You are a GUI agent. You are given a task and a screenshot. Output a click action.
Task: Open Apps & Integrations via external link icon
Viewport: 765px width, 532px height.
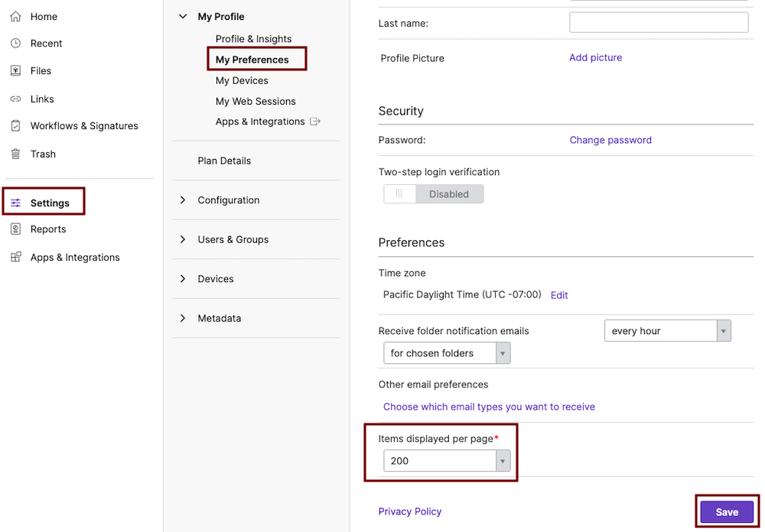pos(314,121)
